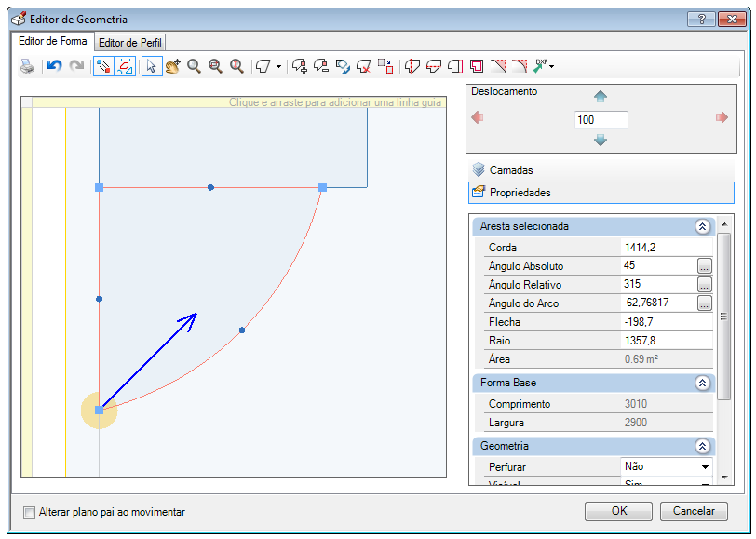
Task: Click the red offset outline icon
Action: pyautogui.click(x=477, y=66)
